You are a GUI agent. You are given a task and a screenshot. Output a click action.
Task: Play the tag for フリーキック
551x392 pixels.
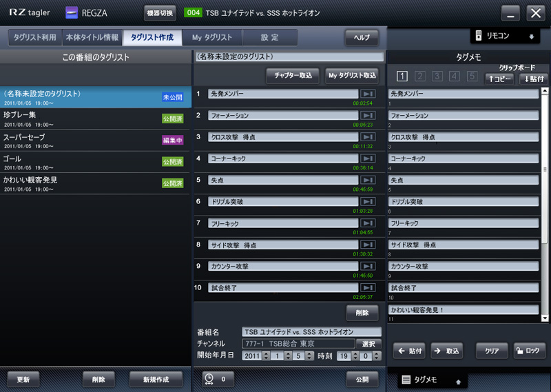[368, 223]
